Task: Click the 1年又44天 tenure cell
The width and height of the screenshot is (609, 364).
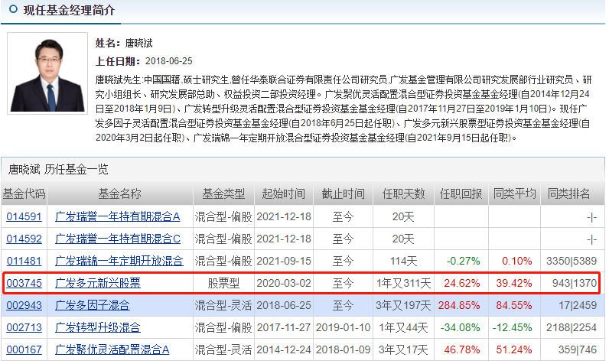Action: pos(403,327)
